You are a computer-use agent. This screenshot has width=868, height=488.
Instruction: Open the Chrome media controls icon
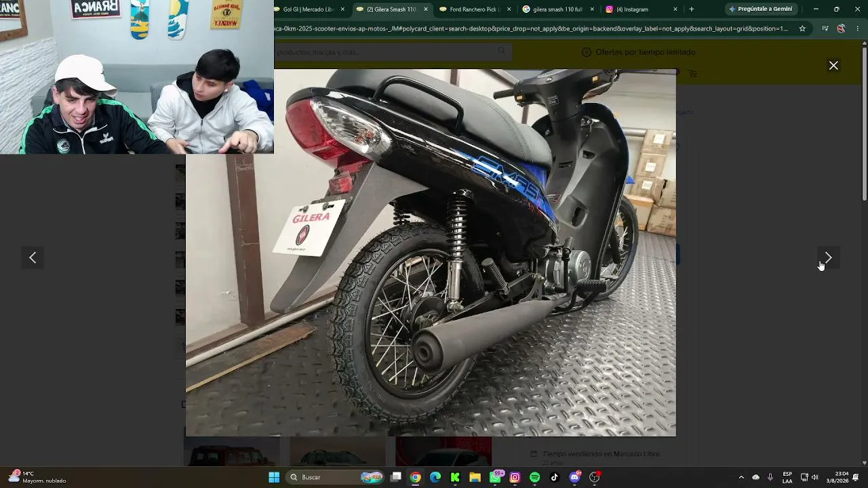[x=825, y=28]
